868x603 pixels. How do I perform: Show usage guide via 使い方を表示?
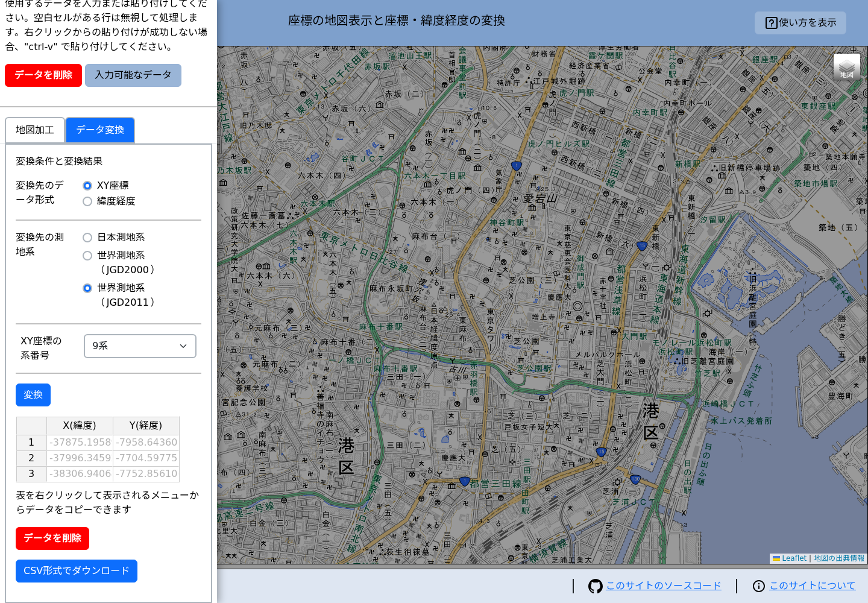tap(800, 23)
